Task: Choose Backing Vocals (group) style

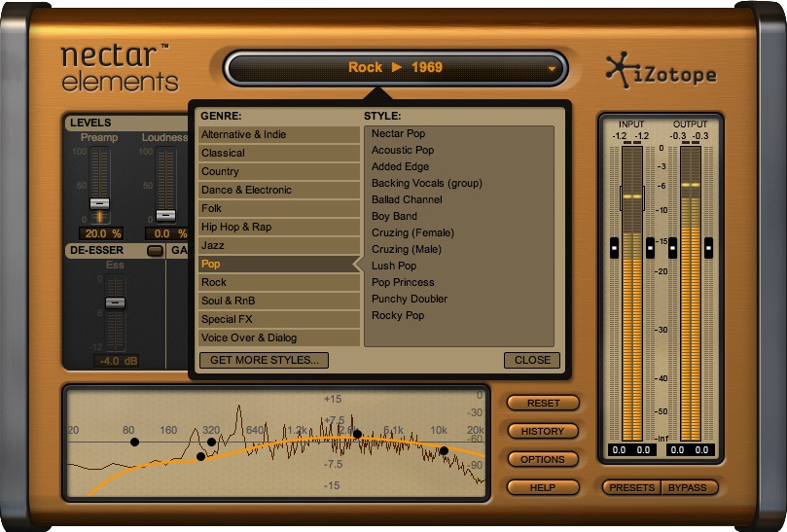Action: click(x=427, y=183)
